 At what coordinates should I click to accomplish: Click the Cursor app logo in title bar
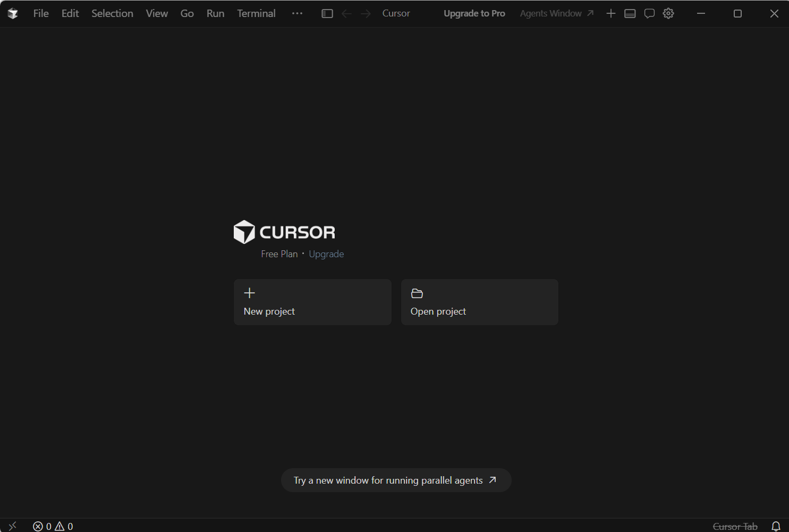click(x=13, y=14)
